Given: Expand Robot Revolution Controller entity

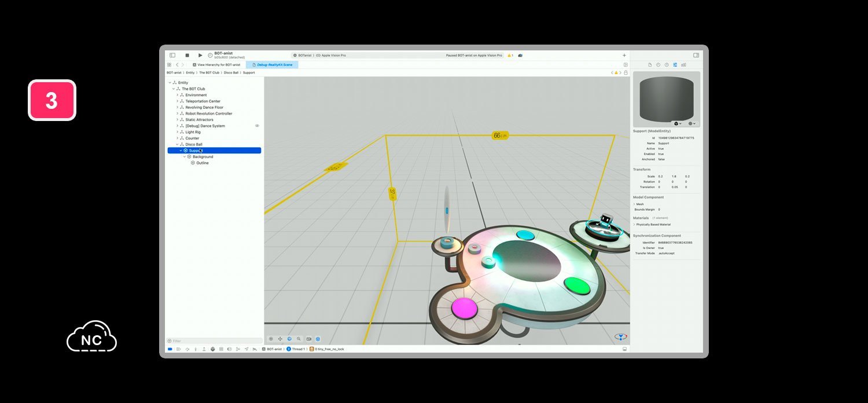Looking at the screenshot, I should coord(177,113).
